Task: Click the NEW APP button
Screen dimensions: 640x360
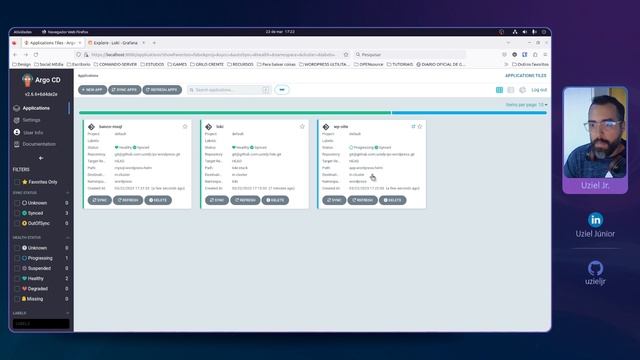Action: pos(92,90)
